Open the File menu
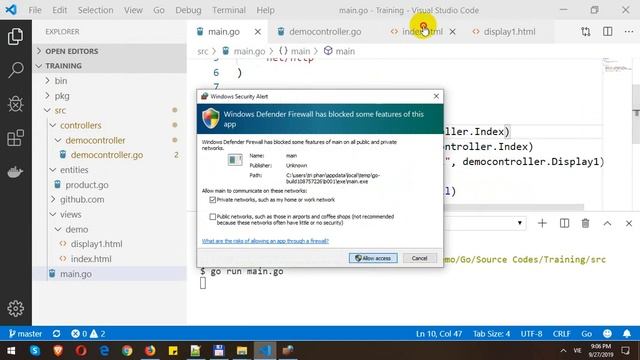 pyautogui.click(x=35, y=10)
